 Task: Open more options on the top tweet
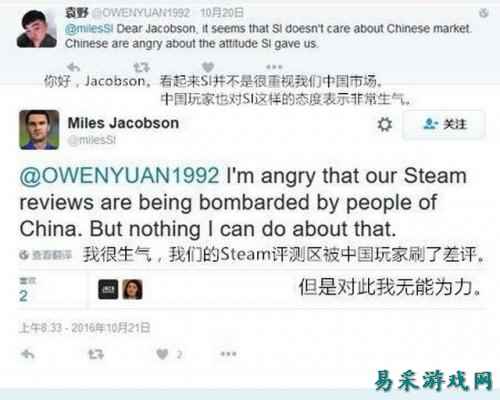pyautogui.click(x=274, y=67)
